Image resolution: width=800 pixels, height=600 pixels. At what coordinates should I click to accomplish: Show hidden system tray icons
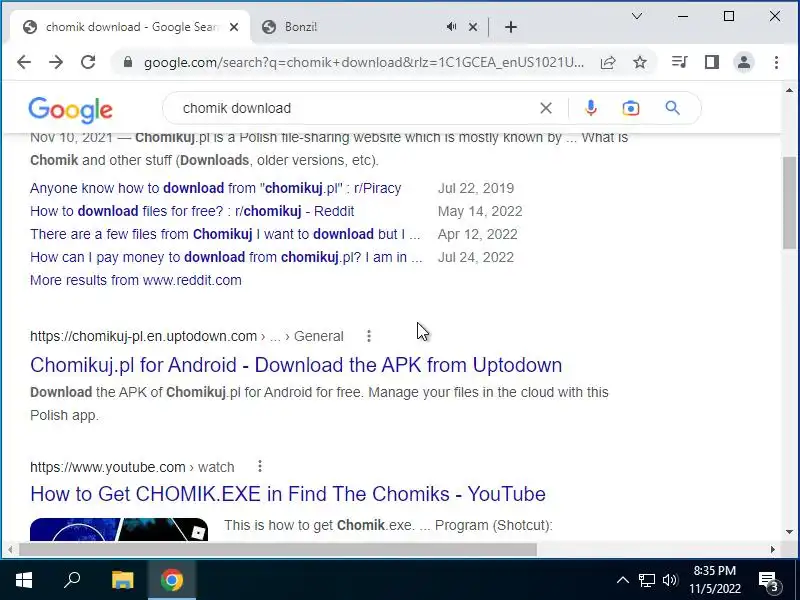(x=622, y=580)
